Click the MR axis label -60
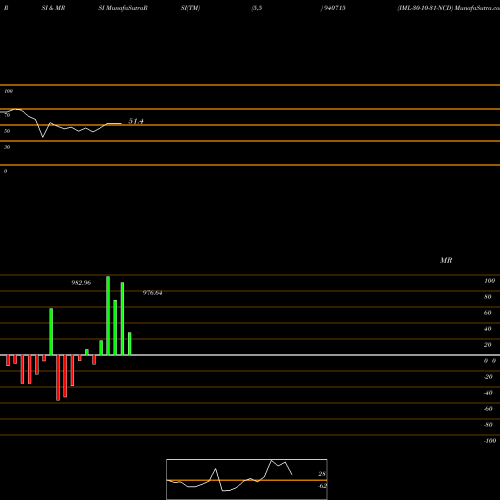500x500 pixels. 488,409
